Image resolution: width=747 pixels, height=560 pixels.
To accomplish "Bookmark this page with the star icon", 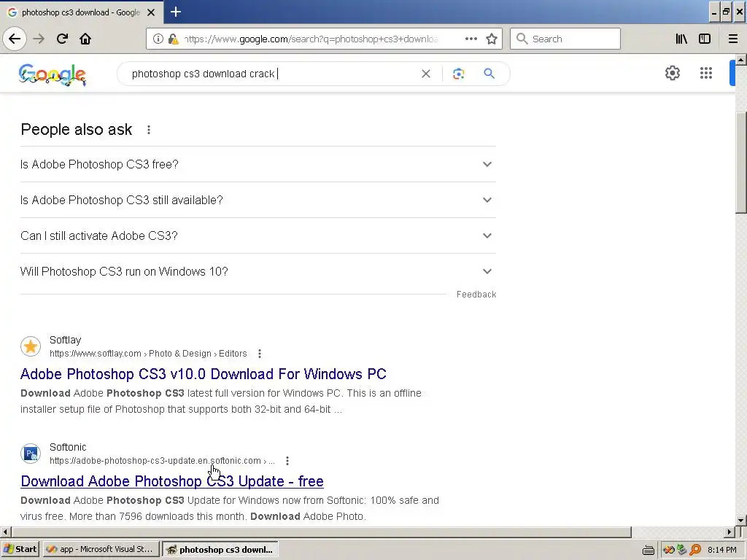I will (x=492, y=39).
